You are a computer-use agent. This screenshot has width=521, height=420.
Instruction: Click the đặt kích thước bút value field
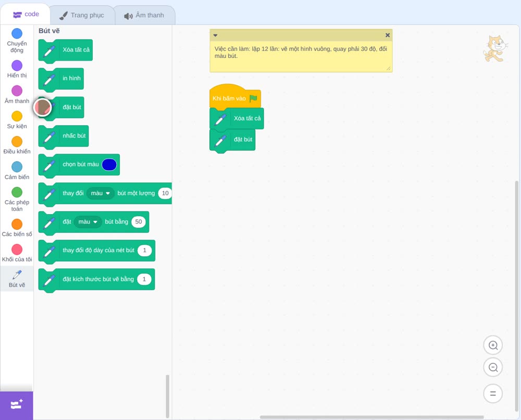click(x=144, y=279)
